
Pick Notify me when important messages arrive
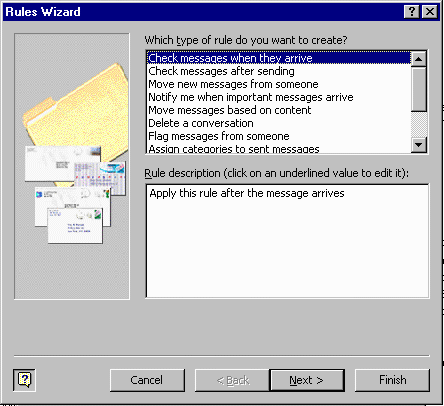tap(279, 97)
